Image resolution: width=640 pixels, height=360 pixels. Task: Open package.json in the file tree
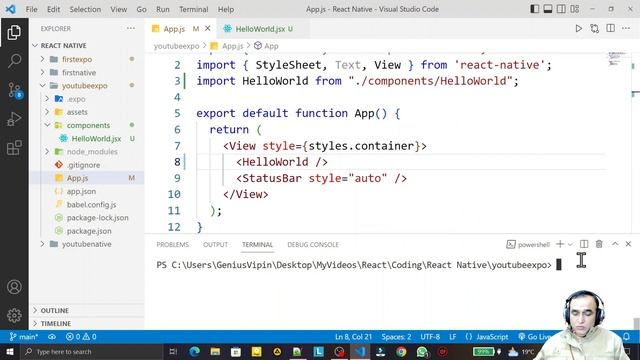[89, 231]
